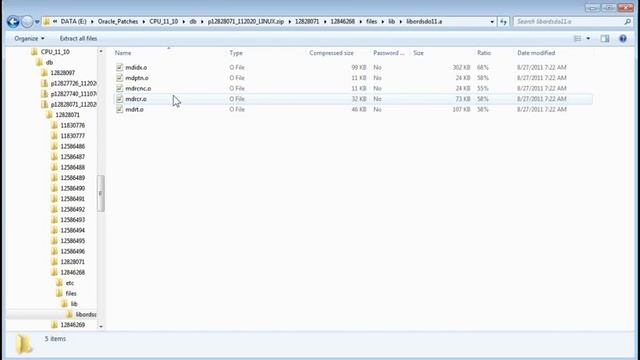Click the navigation pane scrollbar thumb
640x360 pixels.
click(101, 193)
